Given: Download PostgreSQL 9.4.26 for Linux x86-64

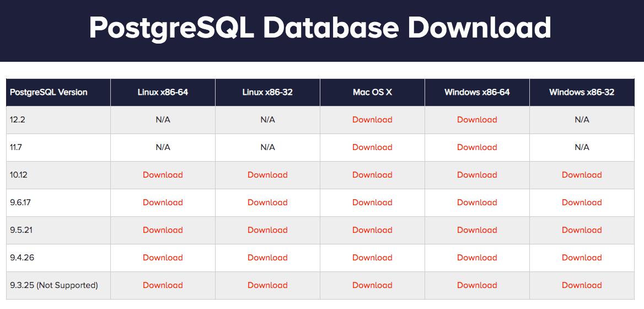Looking at the screenshot, I should [x=163, y=258].
